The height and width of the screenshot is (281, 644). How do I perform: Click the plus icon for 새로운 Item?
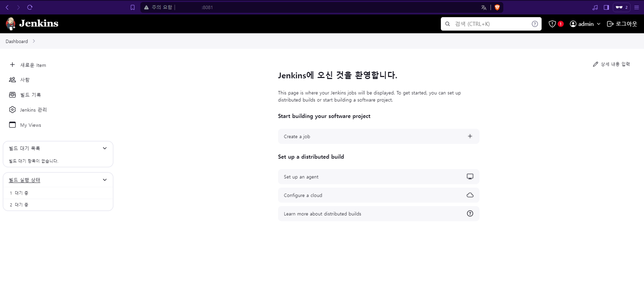coord(12,65)
